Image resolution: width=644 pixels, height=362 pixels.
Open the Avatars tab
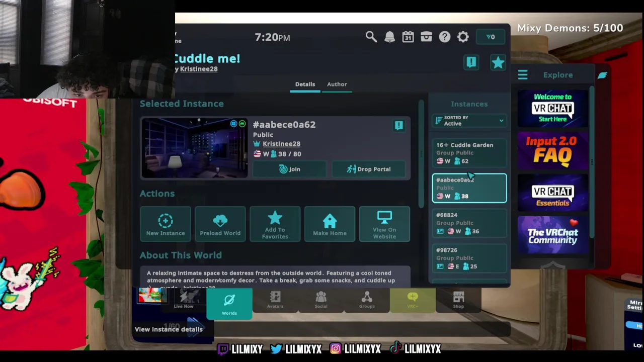[275, 300]
